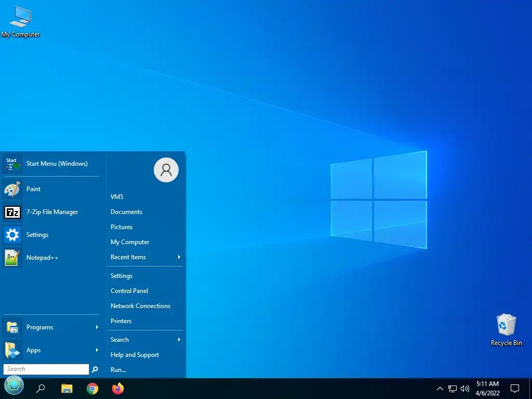Open taskbar search magnifier icon
Viewport: 532px width, 399px height.
[41, 388]
